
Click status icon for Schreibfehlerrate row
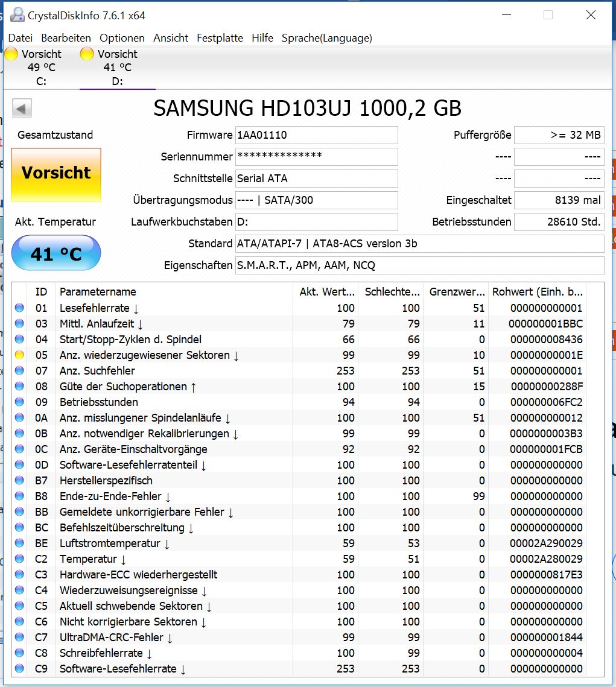pos(19,653)
